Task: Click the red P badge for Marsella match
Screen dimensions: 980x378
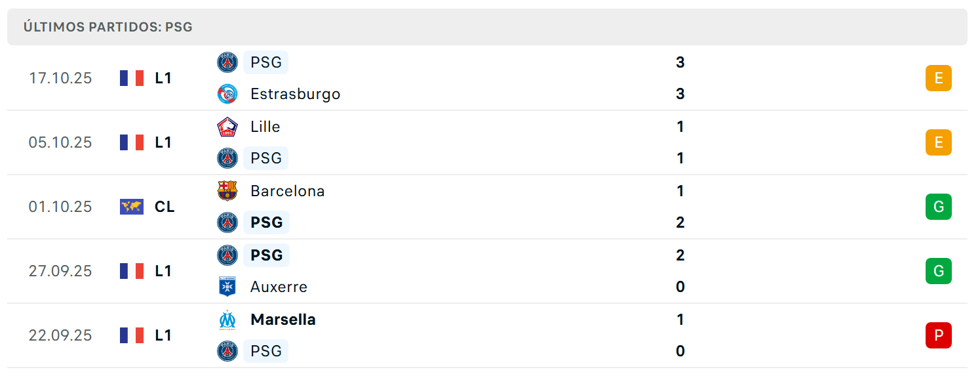Action: coord(939,335)
